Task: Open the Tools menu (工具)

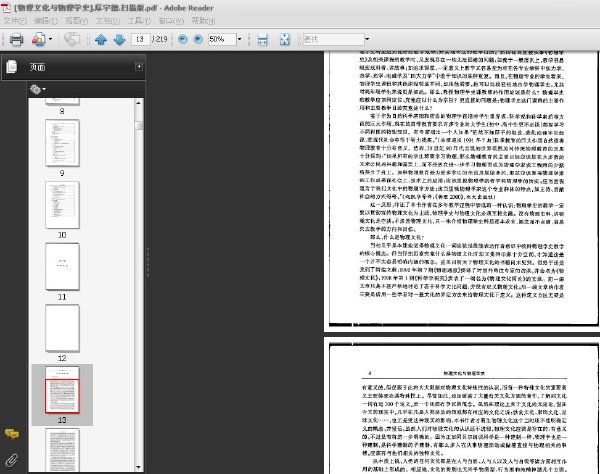Action: (139, 21)
